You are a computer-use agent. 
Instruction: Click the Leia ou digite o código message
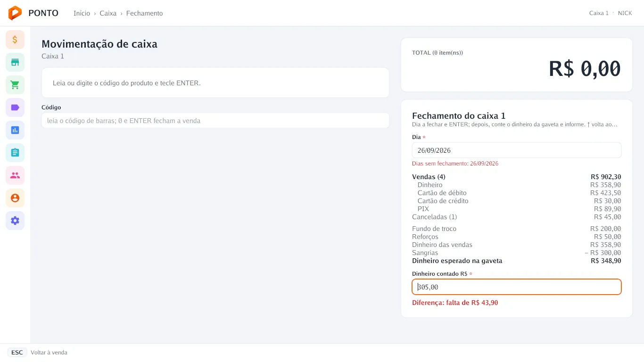pos(127,83)
